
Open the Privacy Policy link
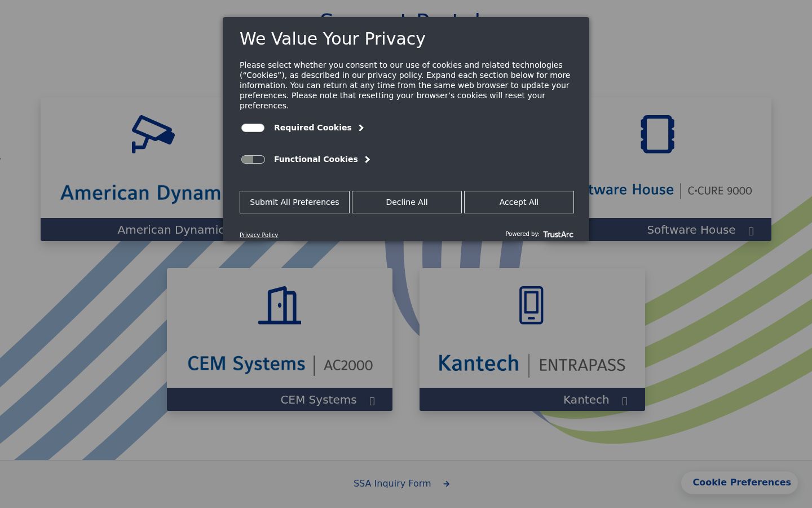(259, 235)
